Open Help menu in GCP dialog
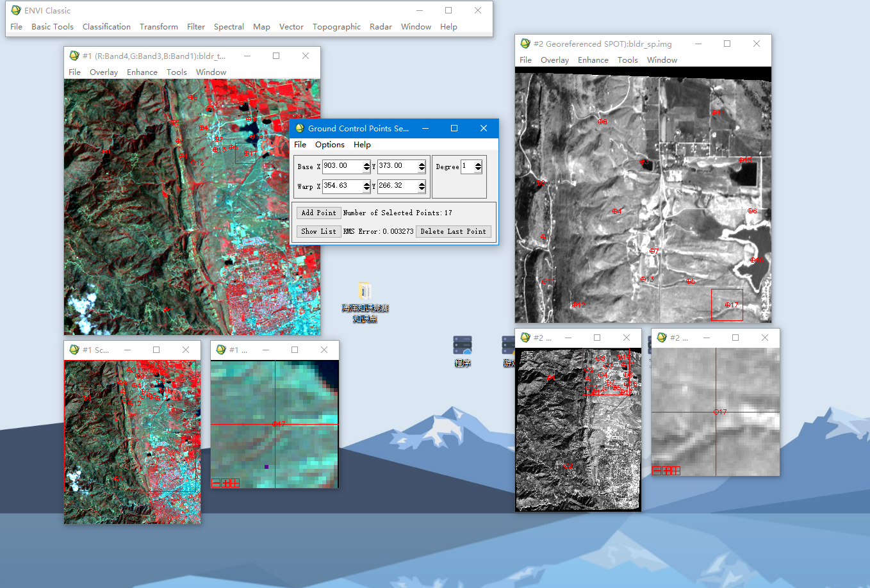 pos(362,145)
